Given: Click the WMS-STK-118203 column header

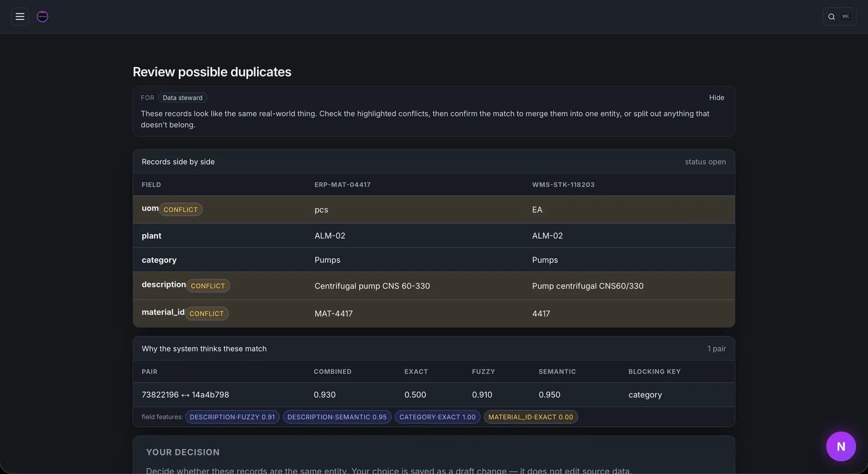Looking at the screenshot, I should (x=563, y=185).
